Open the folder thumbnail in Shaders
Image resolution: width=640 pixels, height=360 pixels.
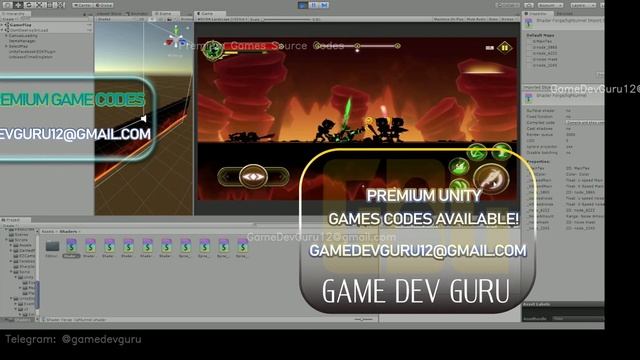click(52, 246)
